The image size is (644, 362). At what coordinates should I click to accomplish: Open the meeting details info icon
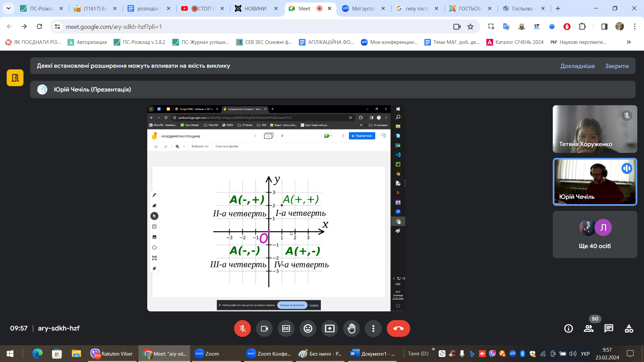click(569, 328)
